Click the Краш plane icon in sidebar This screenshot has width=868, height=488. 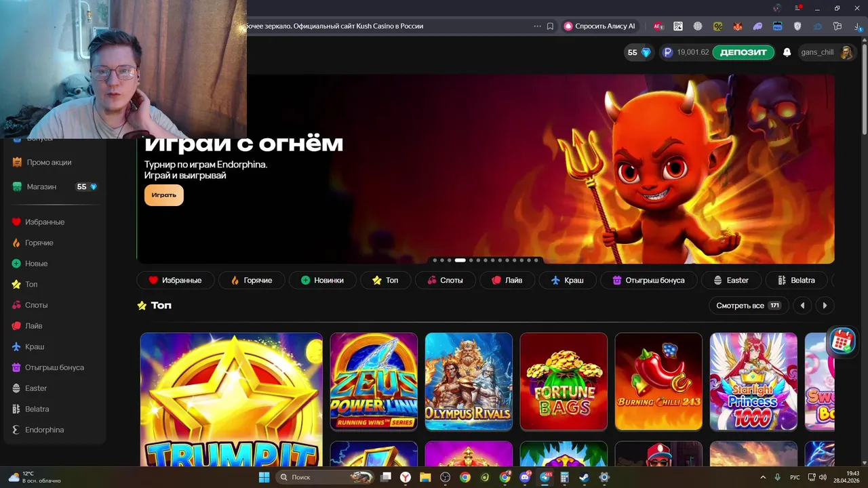17,347
